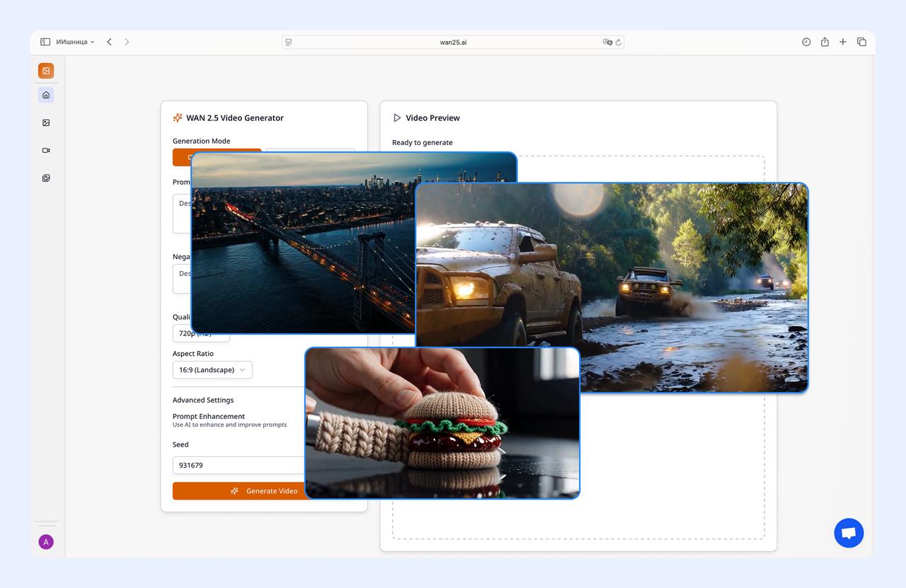Open the blue chat support bubble
This screenshot has height=588, width=906.
[x=849, y=533]
